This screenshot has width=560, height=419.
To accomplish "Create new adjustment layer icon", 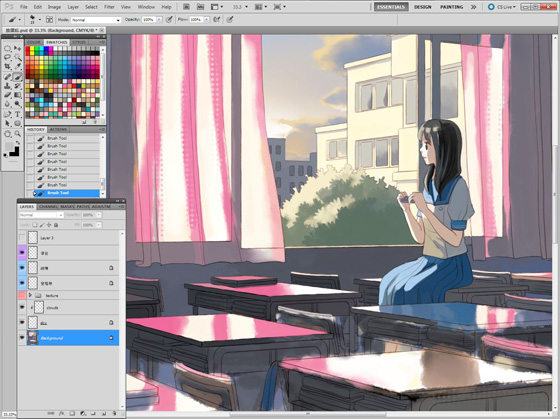I will [83, 413].
